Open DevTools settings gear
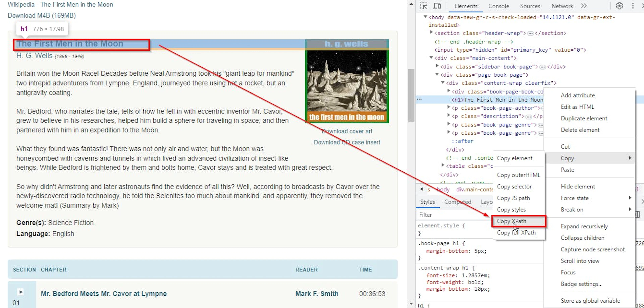Screen dimensions: 644x308 click(x=619, y=6)
